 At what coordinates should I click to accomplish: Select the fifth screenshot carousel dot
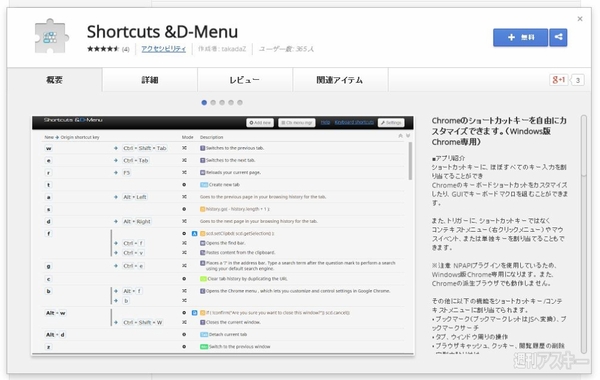click(x=240, y=103)
